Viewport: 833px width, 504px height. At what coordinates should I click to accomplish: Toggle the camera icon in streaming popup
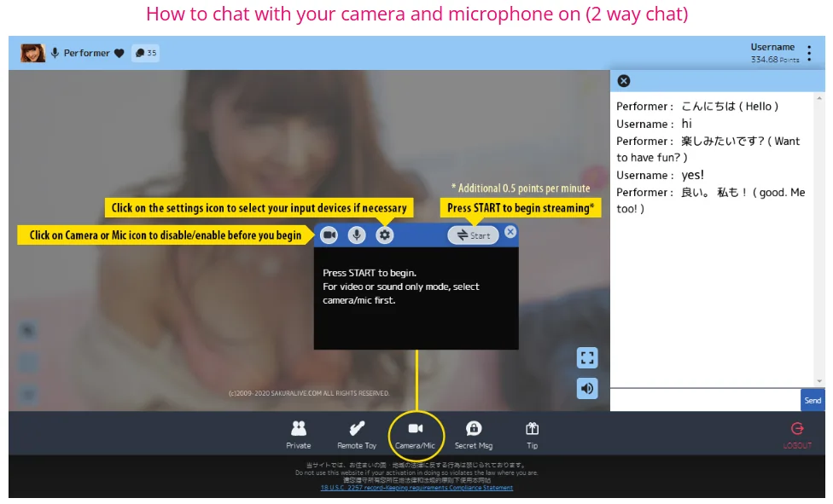tap(329, 235)
